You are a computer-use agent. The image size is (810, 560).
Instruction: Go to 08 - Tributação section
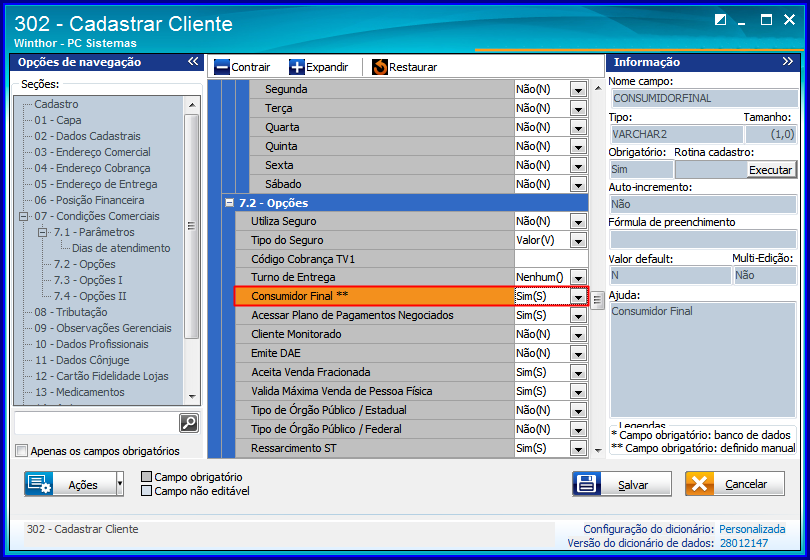71,313
